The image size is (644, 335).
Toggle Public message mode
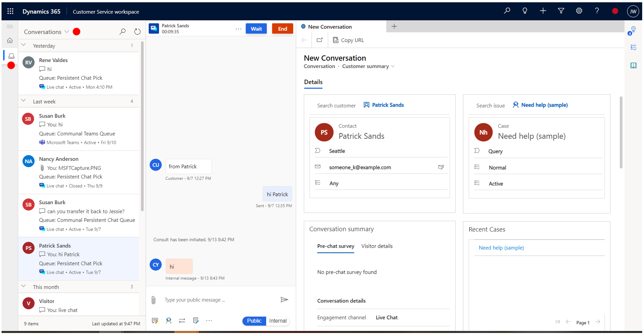pyautogui.click(x=255, y=321)
